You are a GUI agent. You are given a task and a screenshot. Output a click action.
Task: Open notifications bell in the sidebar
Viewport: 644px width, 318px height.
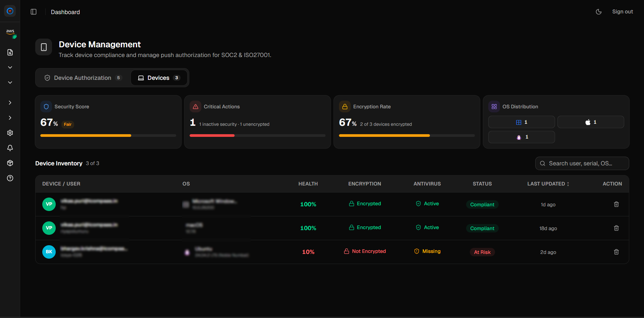point(10,148)
